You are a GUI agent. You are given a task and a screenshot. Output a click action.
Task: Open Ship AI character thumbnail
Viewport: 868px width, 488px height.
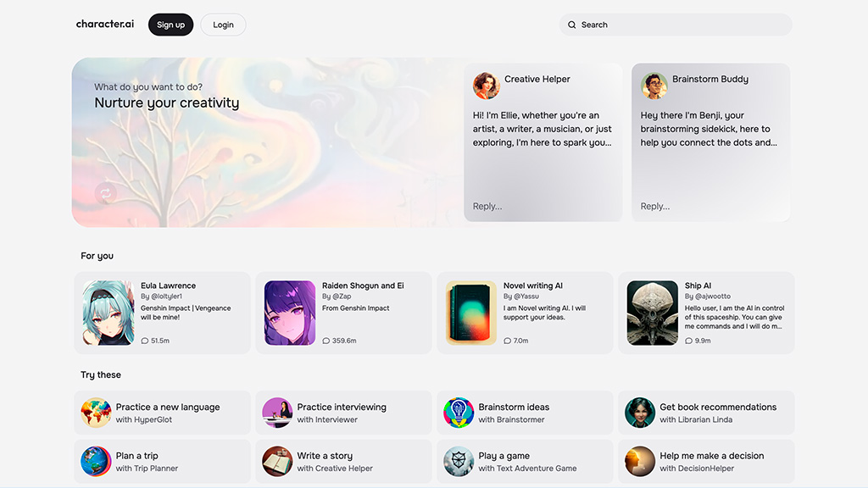coord(652,313)
